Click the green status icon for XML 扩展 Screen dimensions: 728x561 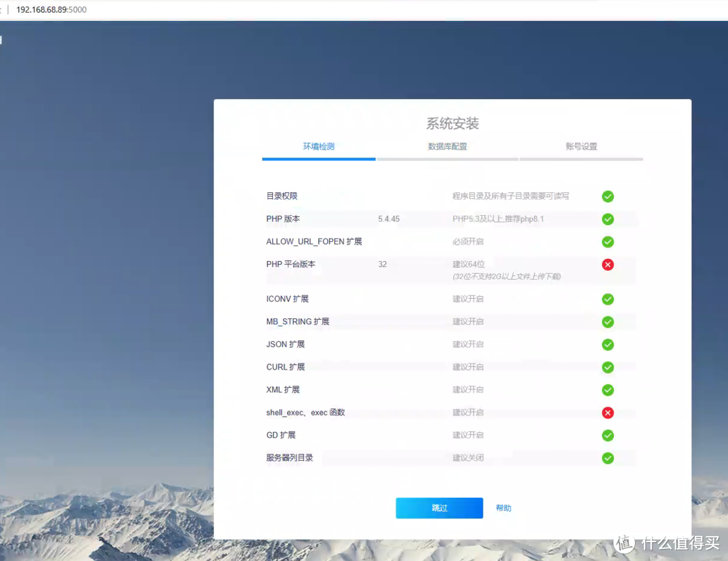[x=607, y=390]
